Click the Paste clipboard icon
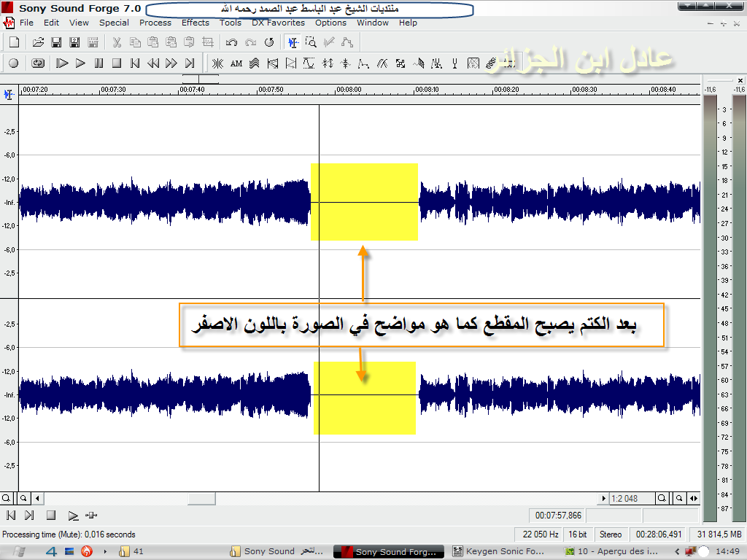Viewport: 747px width, 560px height. [153, 42]
